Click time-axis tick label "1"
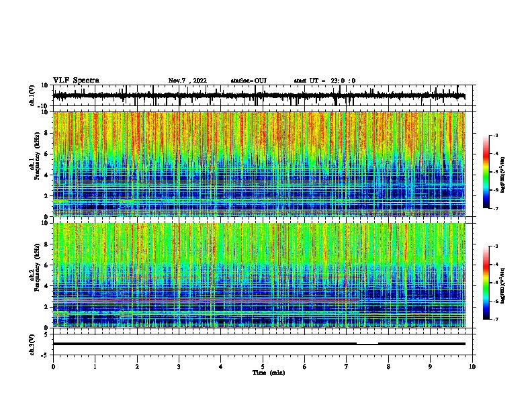The width and height of the screenshot is (532, 411). (x=95, y=367)
